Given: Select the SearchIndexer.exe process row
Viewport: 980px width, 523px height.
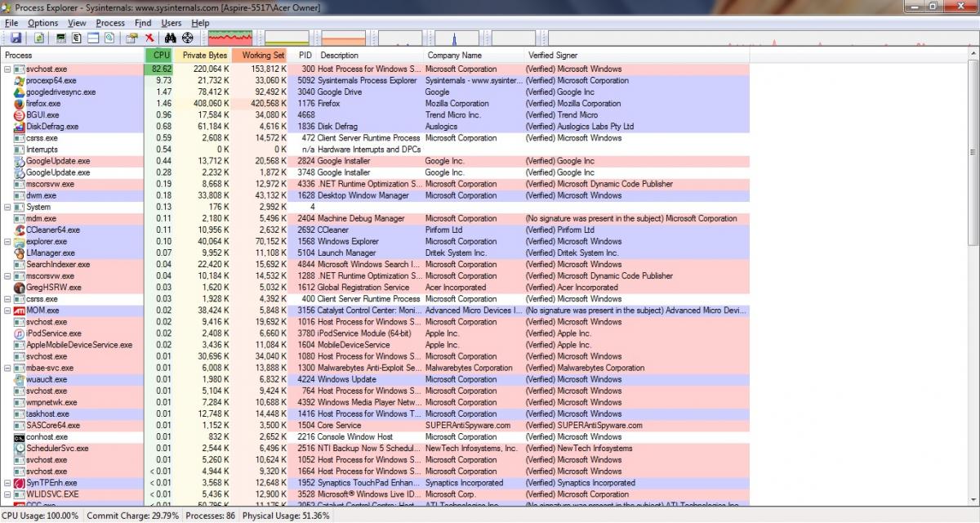Looking at the screenshot, I should (376, 265).
